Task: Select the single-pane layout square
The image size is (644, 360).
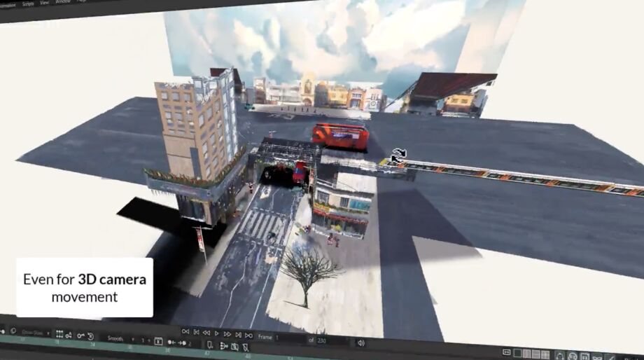Action: pyautogui.click(x=517, y=353)
